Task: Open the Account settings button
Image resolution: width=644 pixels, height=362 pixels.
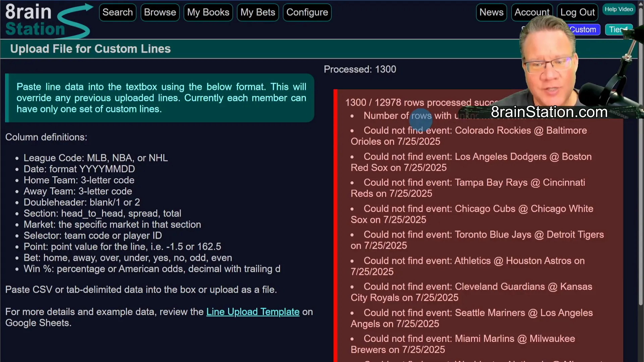Action: click(x=532, y=12)
